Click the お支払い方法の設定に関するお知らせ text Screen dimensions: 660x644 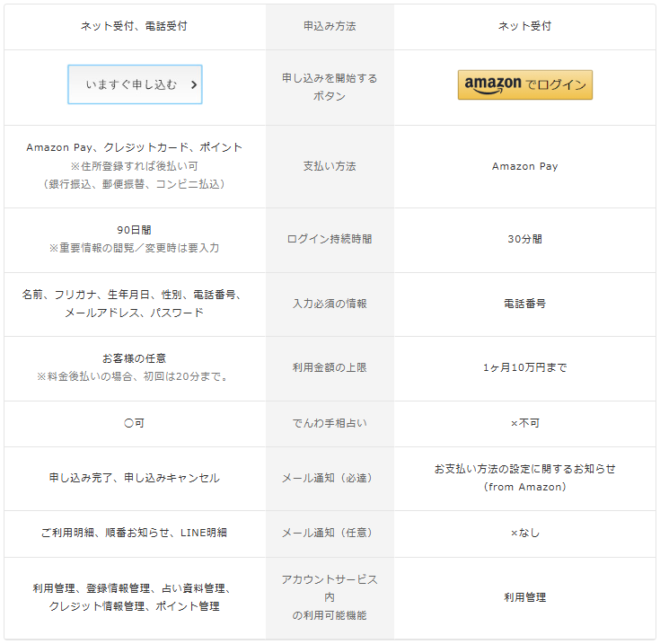pyautogui.click(x=525, y=469)
